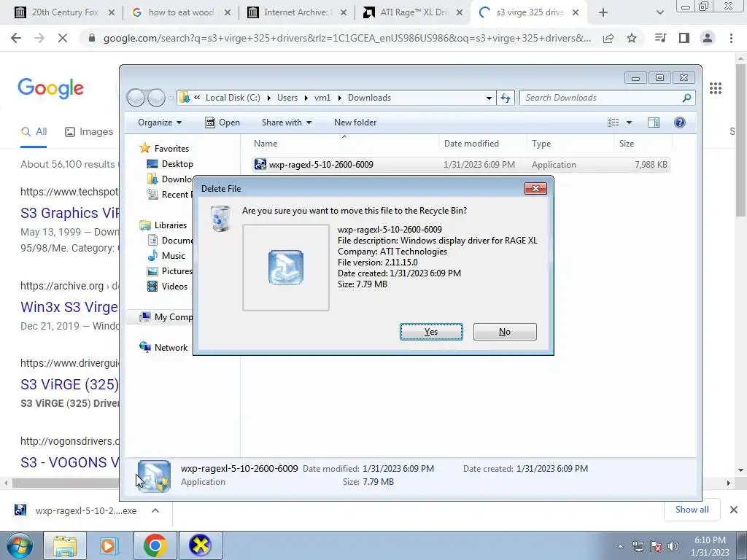Click Show all downloads

tap(692, 510)
